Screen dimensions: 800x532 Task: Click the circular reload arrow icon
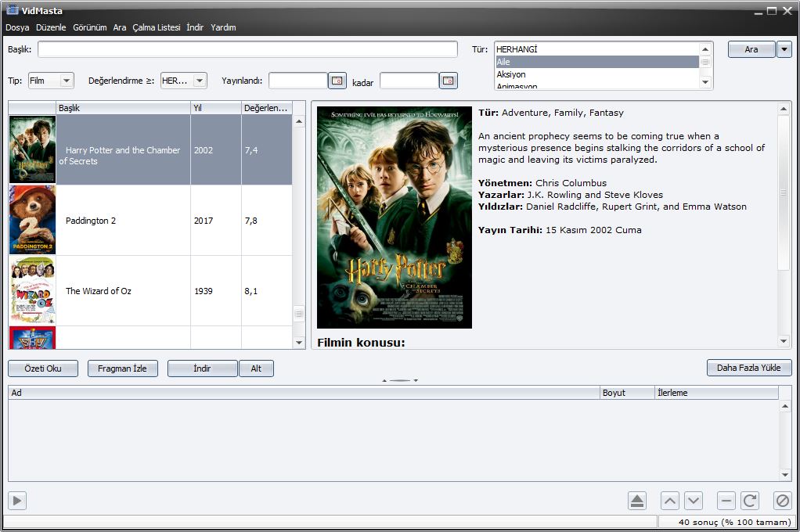(749, 501)
